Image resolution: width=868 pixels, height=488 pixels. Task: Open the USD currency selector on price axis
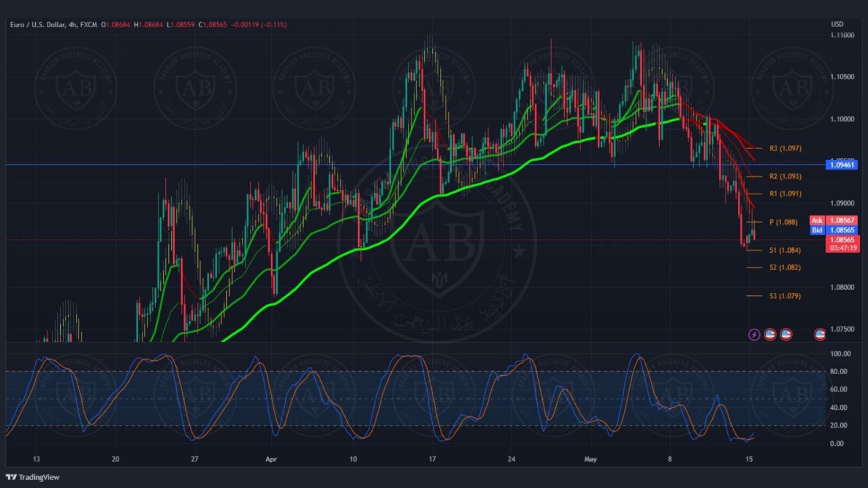(x=837, y=24)
